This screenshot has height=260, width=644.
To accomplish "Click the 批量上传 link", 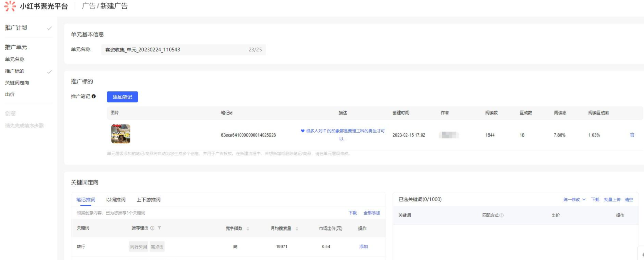I will point(612,199).
